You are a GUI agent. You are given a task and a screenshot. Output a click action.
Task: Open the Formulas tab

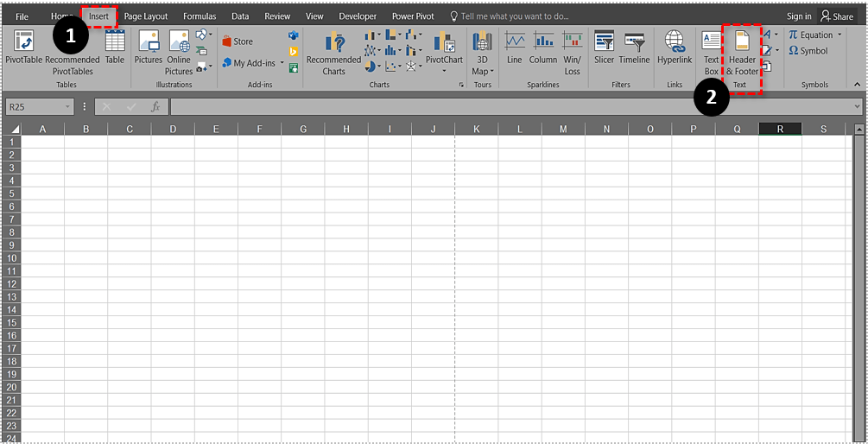click(x=200, y=16)
